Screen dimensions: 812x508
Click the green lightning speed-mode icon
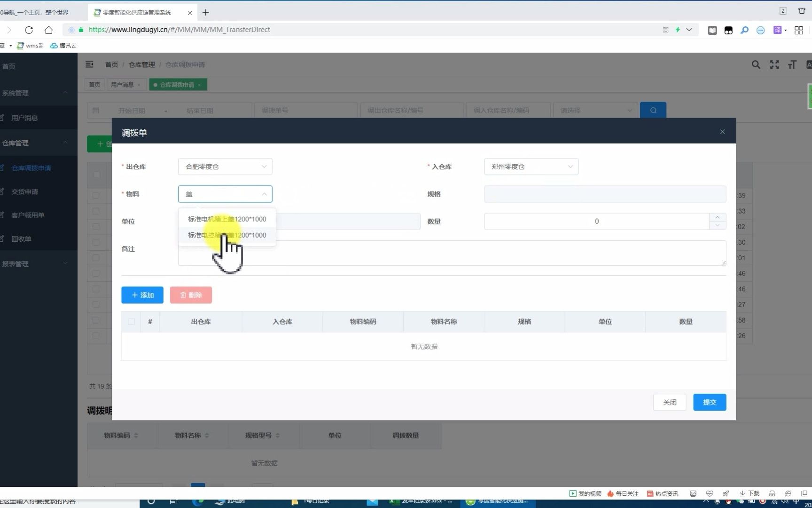[x=678, y=30]
